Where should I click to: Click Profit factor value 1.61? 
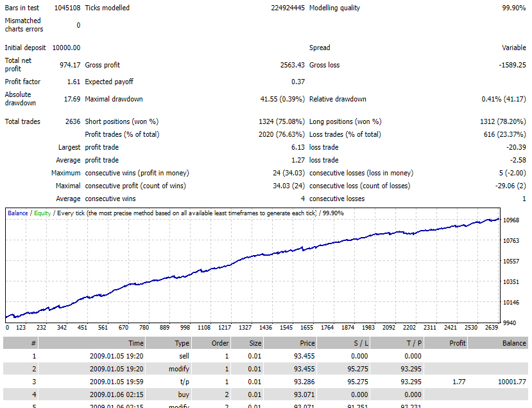click(74, 82)
